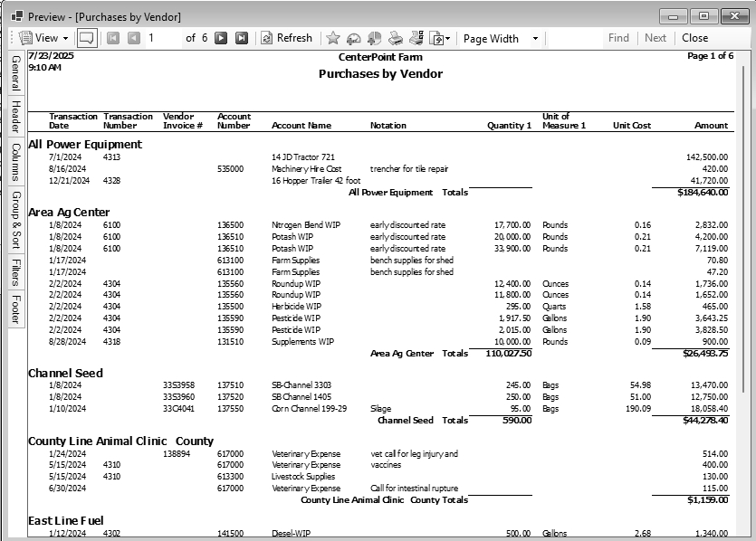Click the vertical scrollbar down arrow

(x=746, y=533)
